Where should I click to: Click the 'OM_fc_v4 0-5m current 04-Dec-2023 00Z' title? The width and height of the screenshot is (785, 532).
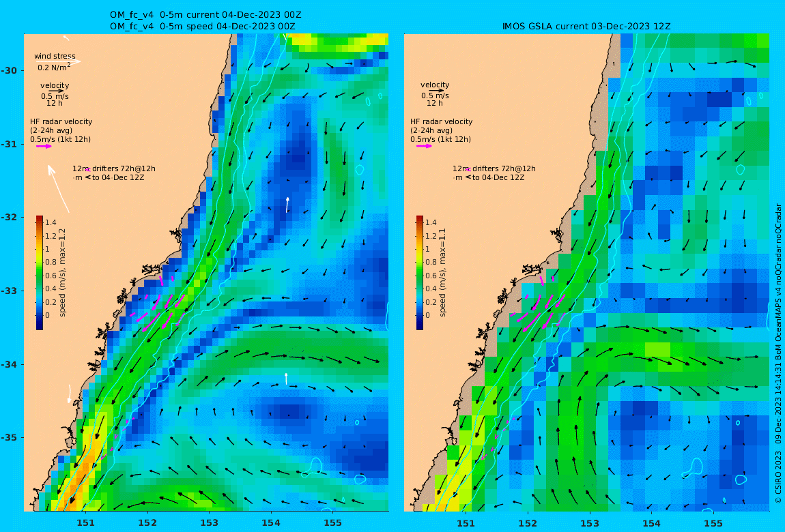[205, 15]
